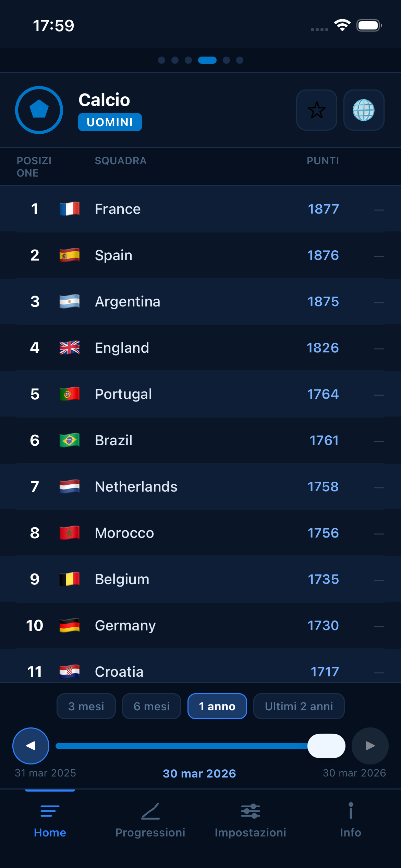Tap the star icon to favorite Calcio rankings

(x=316, y=110)
